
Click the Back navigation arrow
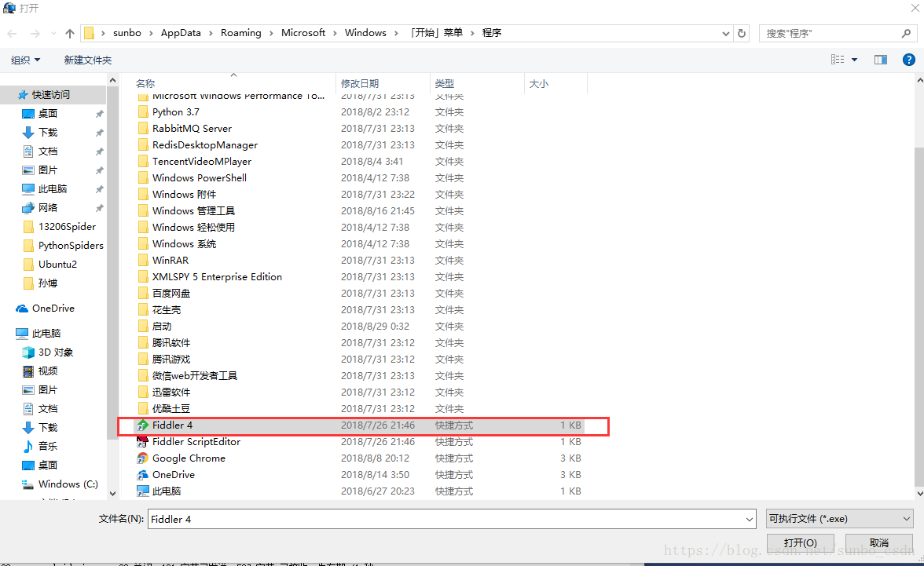[12, 34]
